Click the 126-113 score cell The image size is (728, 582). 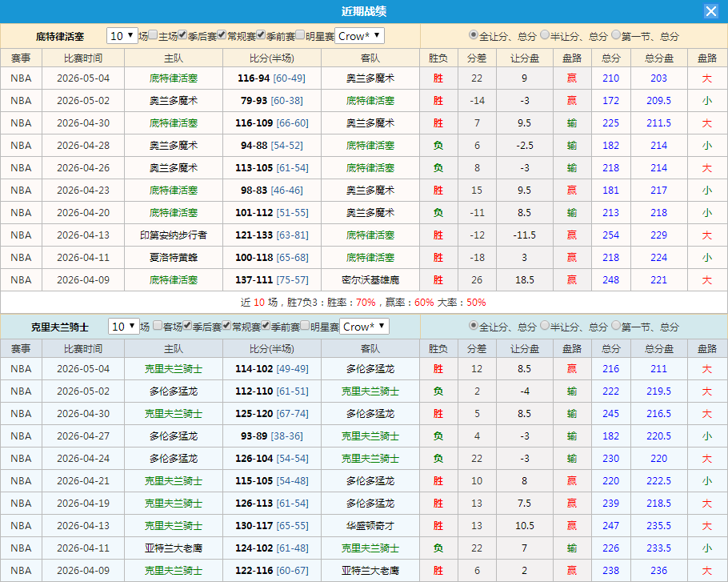pyautogui.click(x=272, y=503)
